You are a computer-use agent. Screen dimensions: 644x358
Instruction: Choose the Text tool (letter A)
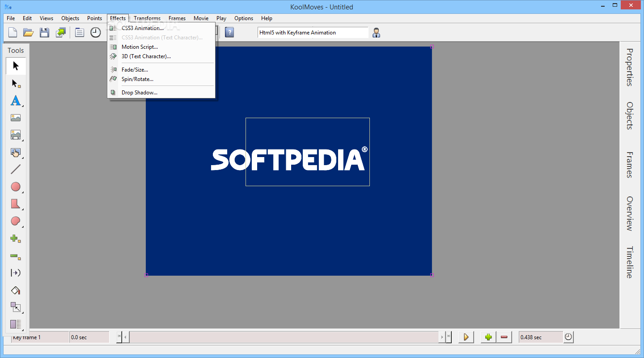point(16,101)
